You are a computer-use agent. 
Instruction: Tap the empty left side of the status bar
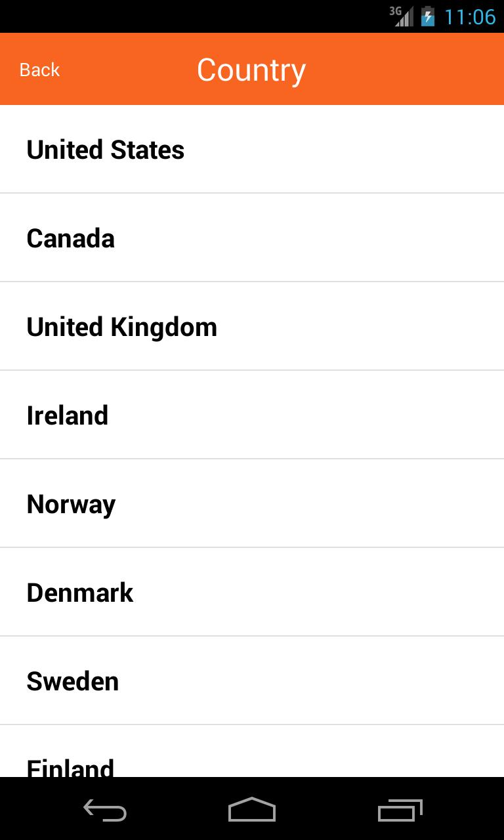tap(164, 16)
